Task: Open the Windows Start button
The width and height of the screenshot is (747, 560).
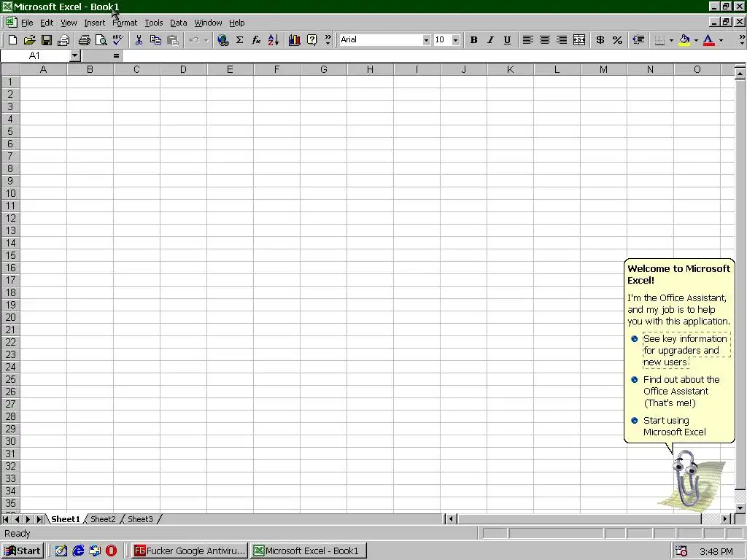Action: (x=23, y=551)
